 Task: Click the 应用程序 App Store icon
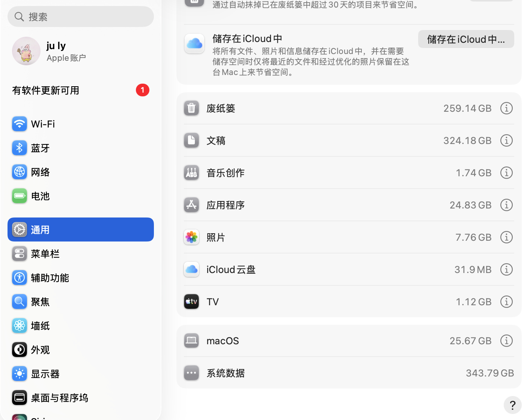[x=191, y=205]
